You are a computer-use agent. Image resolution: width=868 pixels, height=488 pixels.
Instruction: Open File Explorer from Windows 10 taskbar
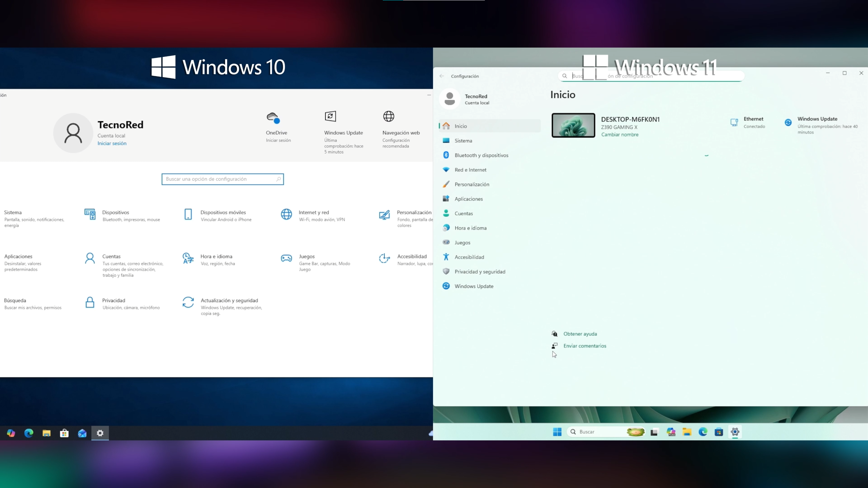46,433
